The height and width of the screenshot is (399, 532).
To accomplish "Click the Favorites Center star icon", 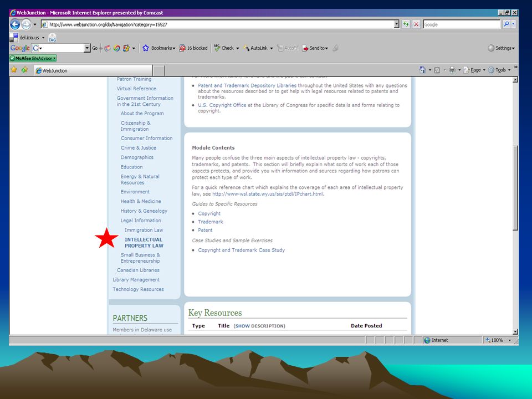I will click(x=14, y=70).
